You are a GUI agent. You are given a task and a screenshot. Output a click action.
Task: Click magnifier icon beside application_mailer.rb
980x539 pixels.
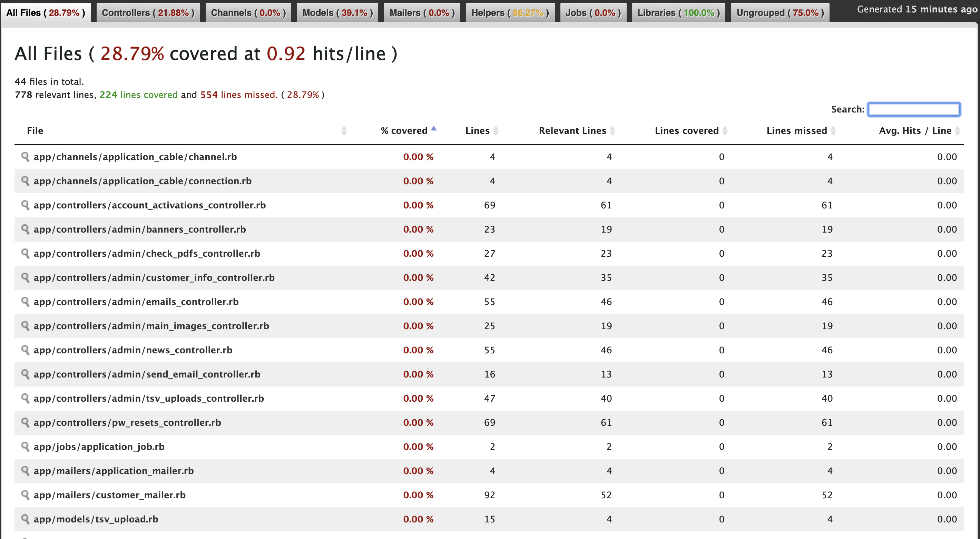pyautogui.click(x=25, y=471)
